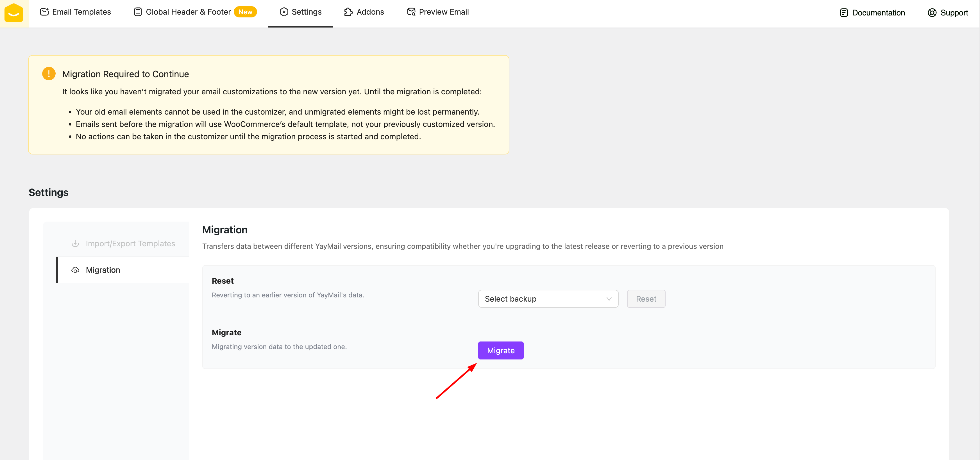Viewport: 980px width, 460px height.
Task: Click the Settings hexagon icon
Action: click(284, 12)
